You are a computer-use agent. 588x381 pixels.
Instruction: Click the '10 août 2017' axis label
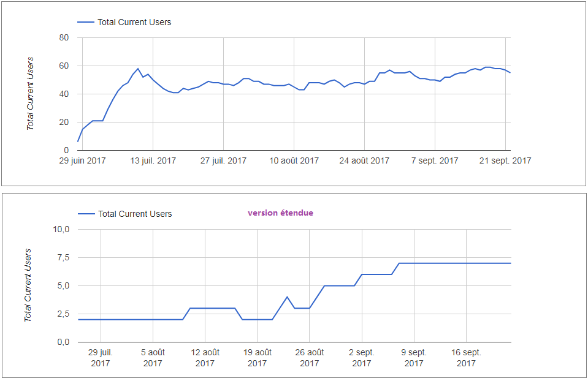pos(294,161)
